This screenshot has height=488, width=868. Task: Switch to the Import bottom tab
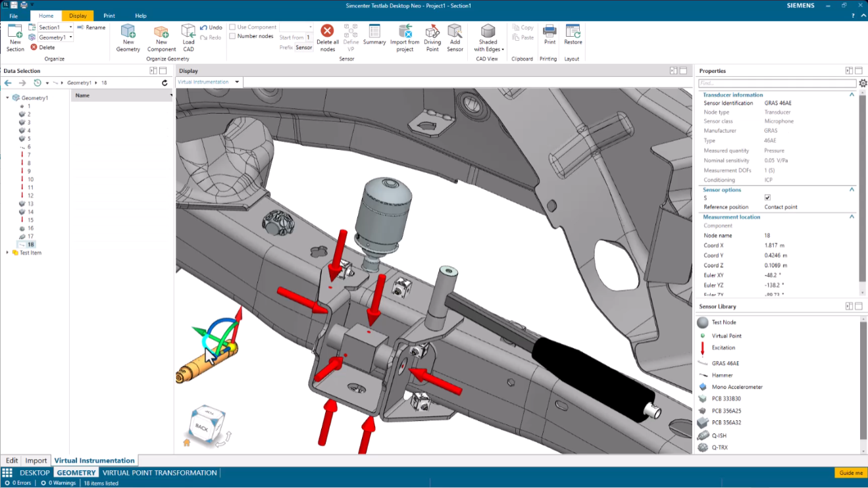pos(36,460)
